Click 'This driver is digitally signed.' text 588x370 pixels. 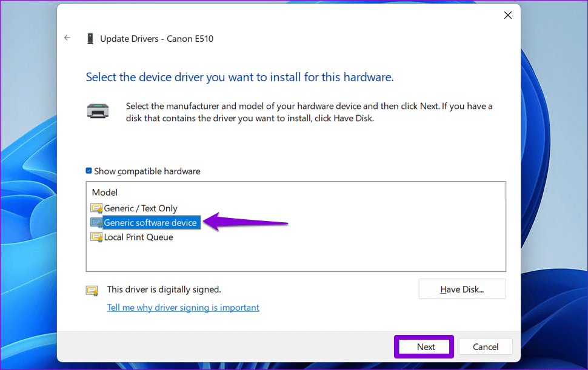pyautogui.click(x=164, y=289)
